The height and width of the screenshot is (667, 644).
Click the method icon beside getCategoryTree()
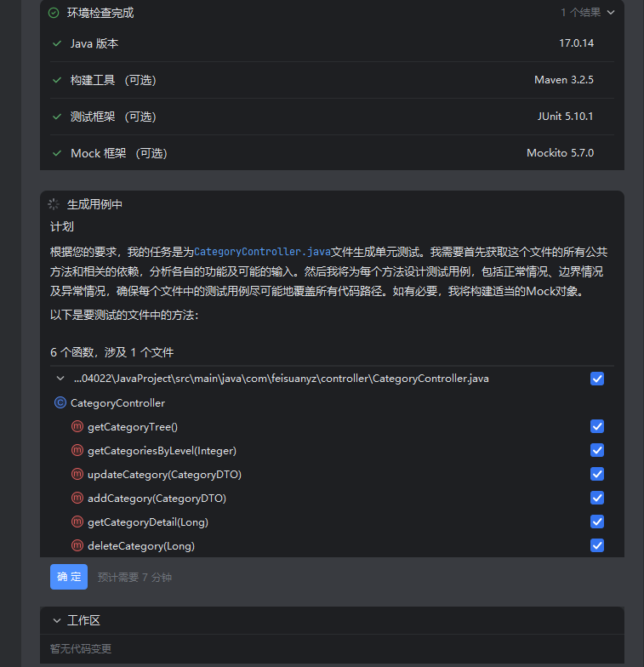[77, 426]
